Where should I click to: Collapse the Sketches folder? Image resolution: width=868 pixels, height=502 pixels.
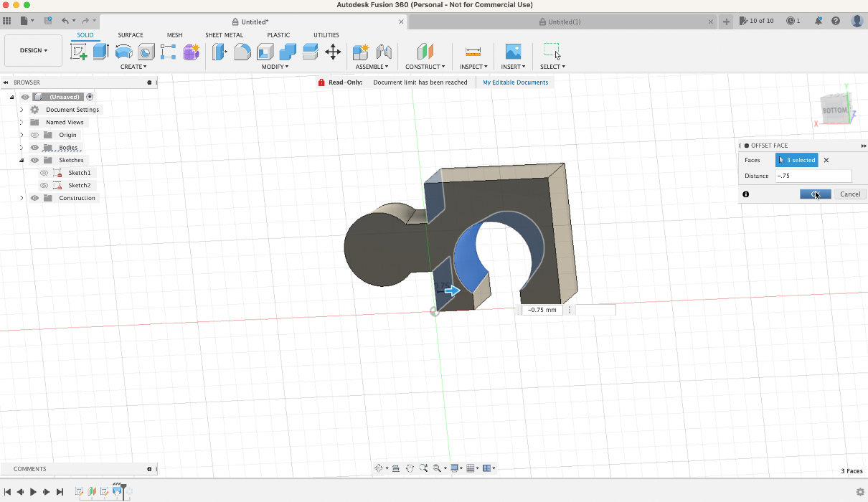coord(22,160)
